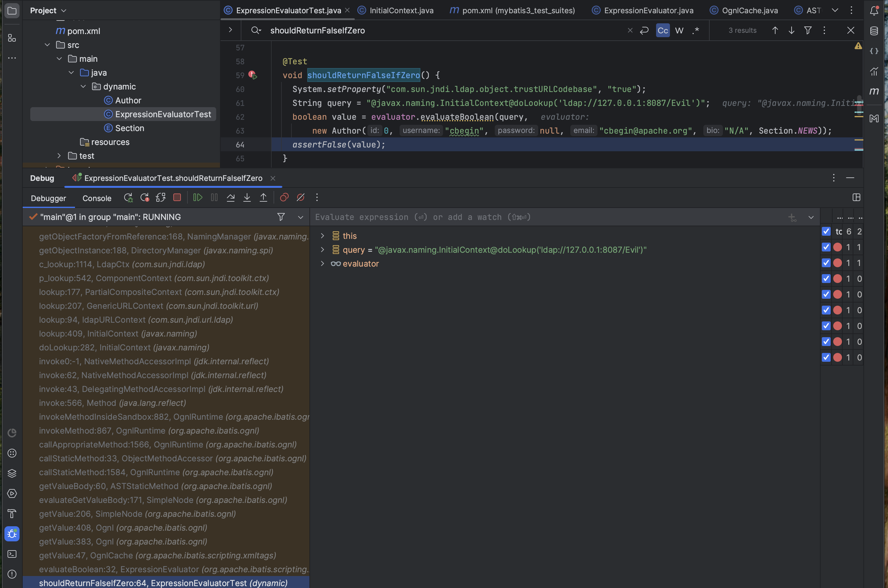Open the Project tool window icon
This screenshot has height=588, width=888.
12,10
